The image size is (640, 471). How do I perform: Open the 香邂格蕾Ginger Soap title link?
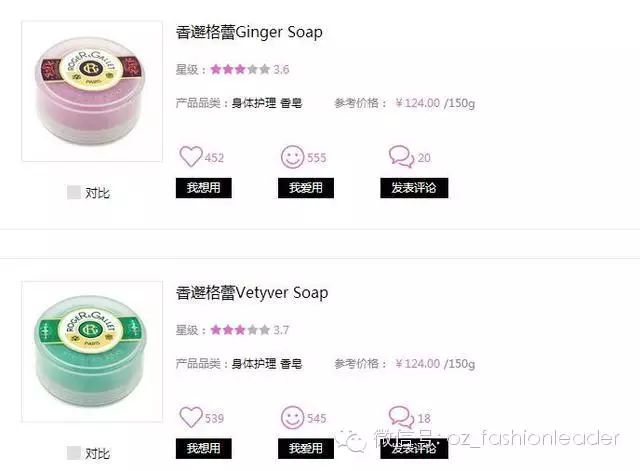[249, 32]
